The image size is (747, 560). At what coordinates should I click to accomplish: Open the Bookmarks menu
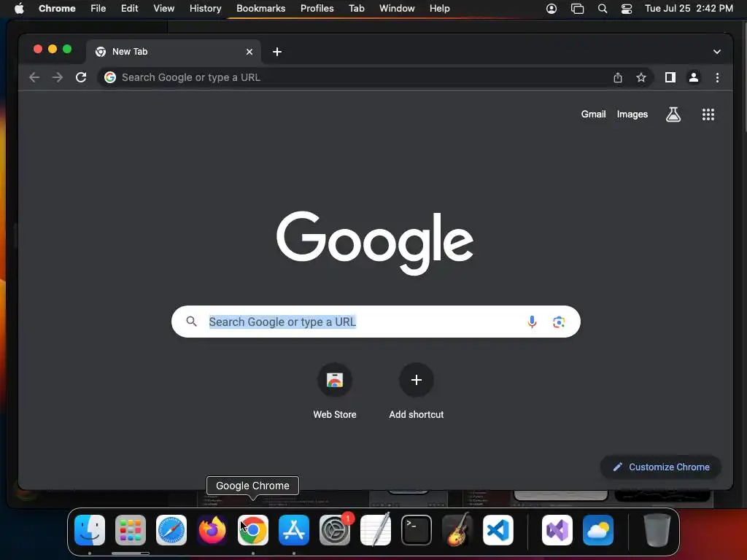[x=260, y=9]
